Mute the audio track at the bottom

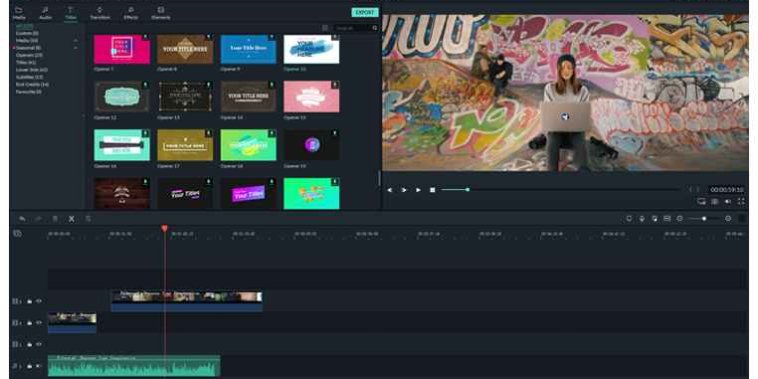click(39, 366)
